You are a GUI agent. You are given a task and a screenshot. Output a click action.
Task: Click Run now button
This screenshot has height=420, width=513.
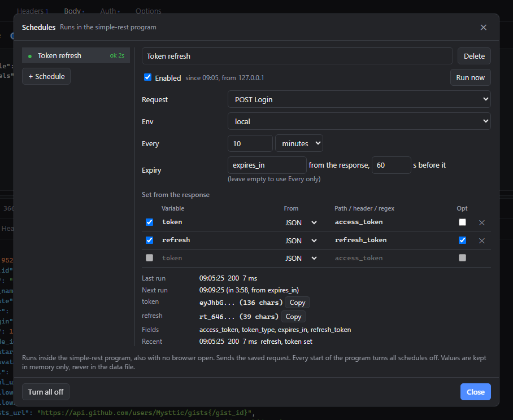[470, 77]
